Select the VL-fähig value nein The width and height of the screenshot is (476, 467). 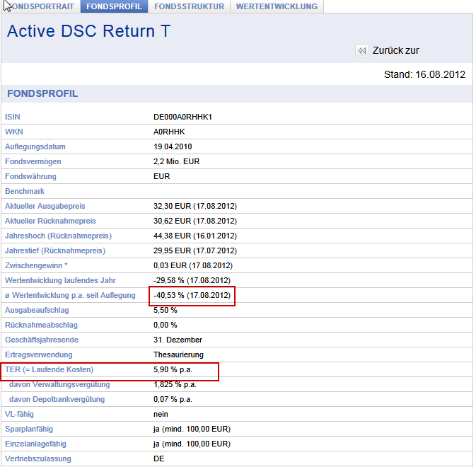tap(161, 415)
